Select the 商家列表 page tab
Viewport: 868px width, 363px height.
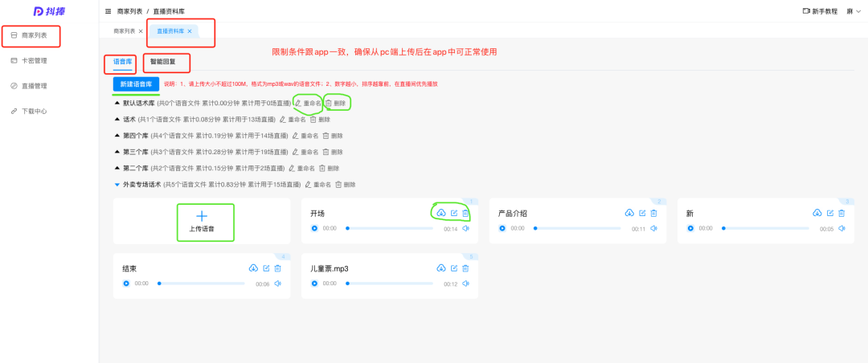(x=125, y=31)
